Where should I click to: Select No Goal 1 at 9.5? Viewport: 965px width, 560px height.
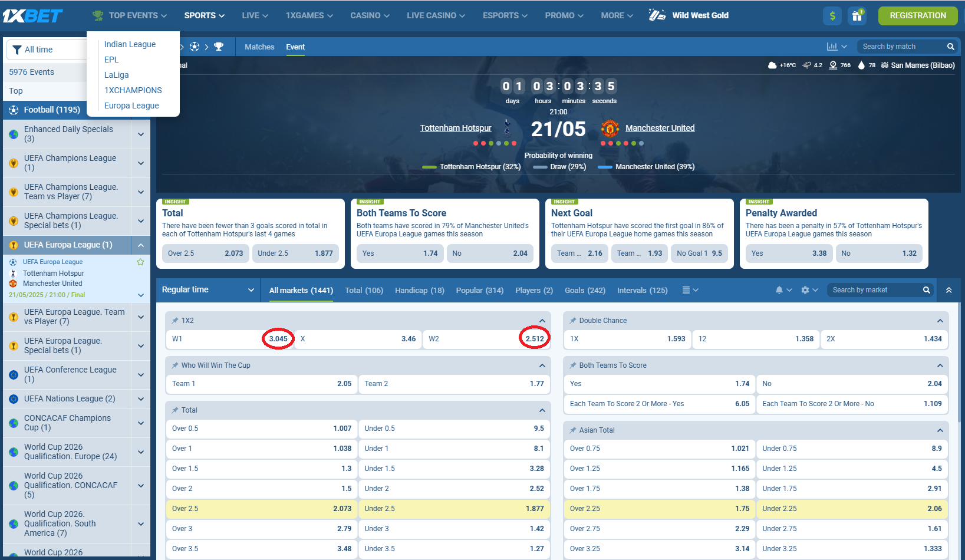pyautogui.click(x=699, y=253)
